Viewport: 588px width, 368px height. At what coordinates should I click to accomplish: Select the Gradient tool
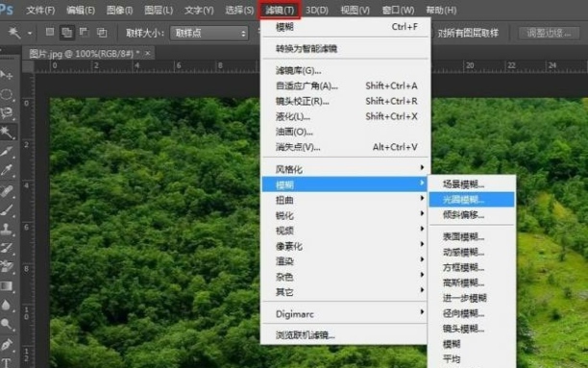[x=7, y=285]
